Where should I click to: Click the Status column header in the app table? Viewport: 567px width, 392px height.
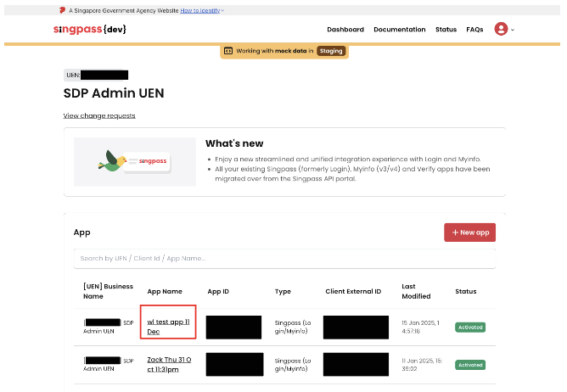[x=466, y=292]
